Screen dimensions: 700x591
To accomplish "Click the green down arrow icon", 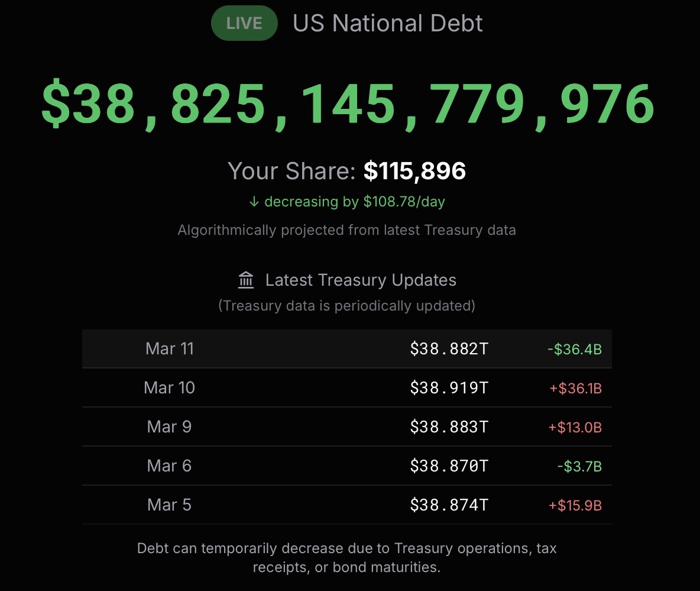I will 254,202.
